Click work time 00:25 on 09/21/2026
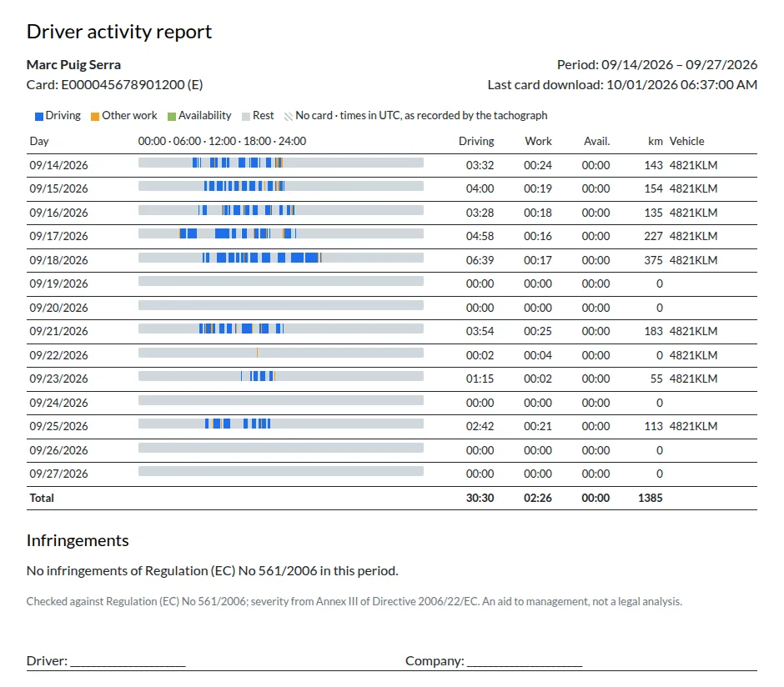 (x=538, y=331)
